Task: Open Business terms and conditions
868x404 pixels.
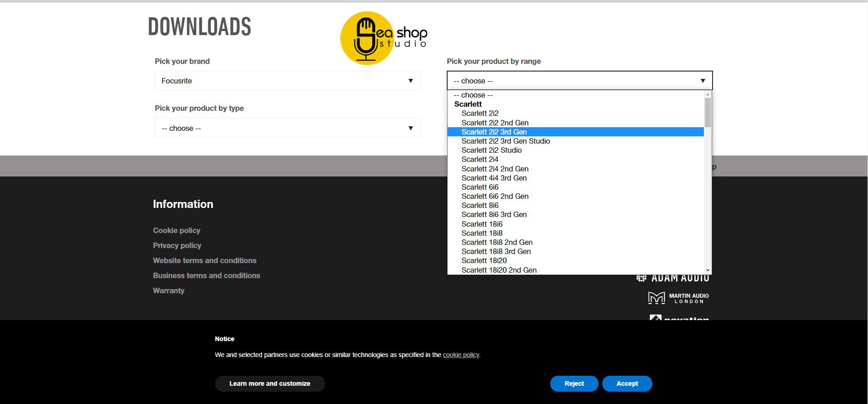Action: point(207,275)
